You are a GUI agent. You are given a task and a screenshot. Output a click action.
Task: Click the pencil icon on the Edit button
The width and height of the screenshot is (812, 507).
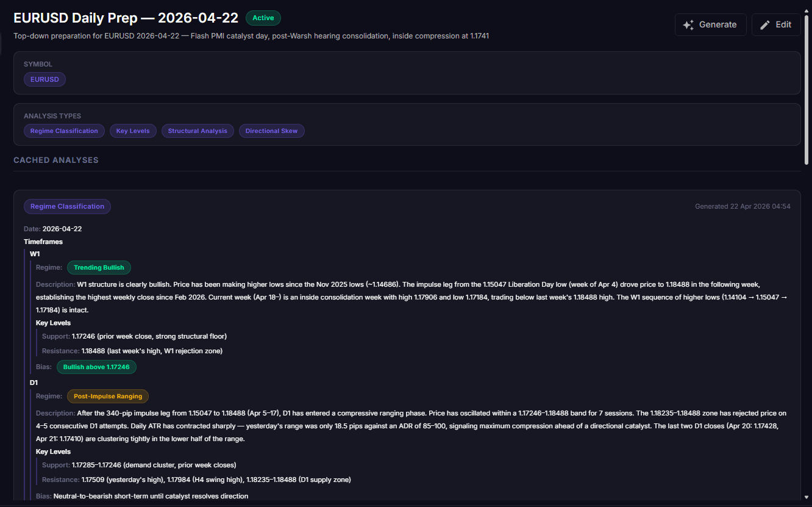pyautogui.click(x=765, y=25)
